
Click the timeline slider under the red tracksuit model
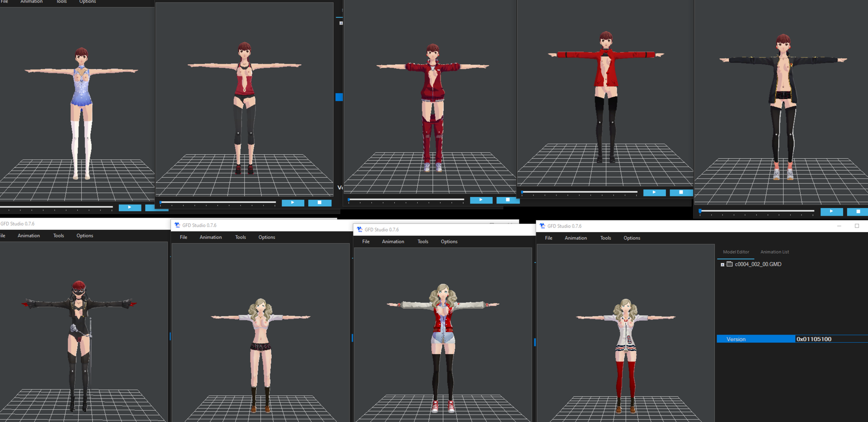click(406, 199)
